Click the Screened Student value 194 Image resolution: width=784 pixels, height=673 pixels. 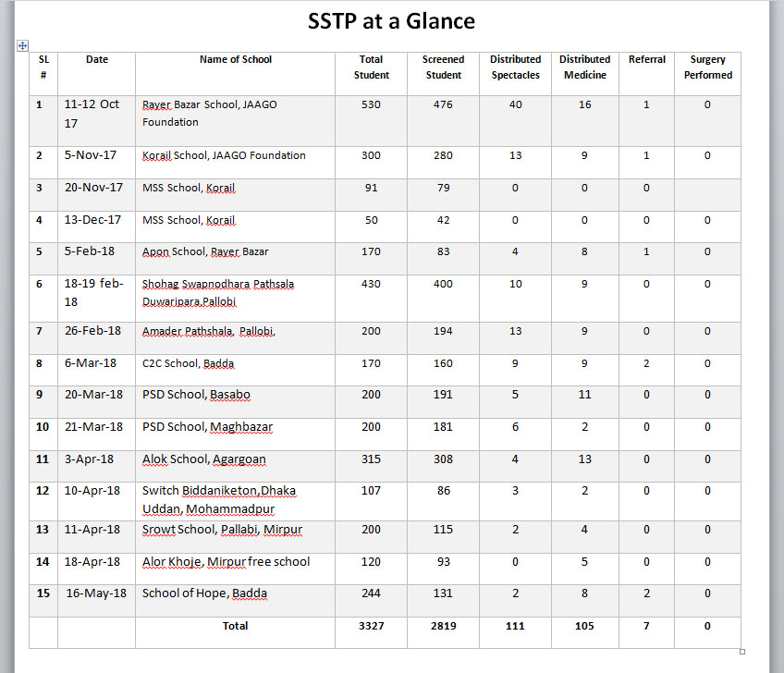[x=443, y=331]
